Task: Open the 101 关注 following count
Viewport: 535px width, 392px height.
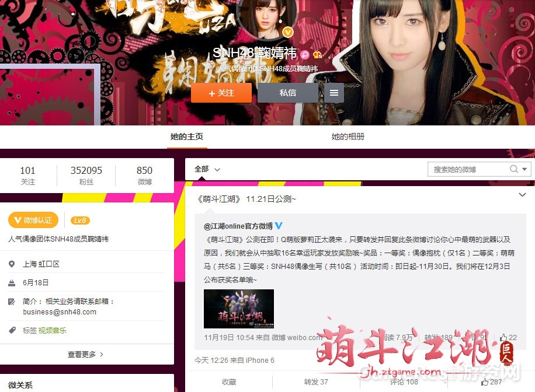Action: [27, 175]
